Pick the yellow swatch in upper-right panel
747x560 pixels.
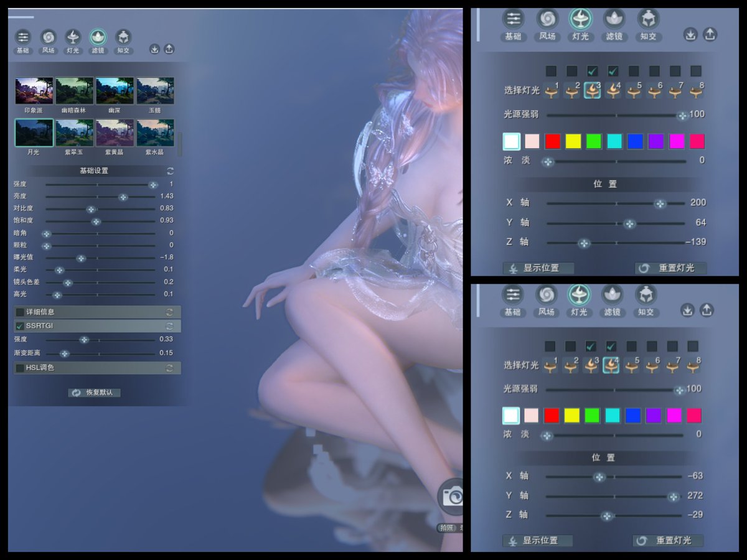(573, 141)
